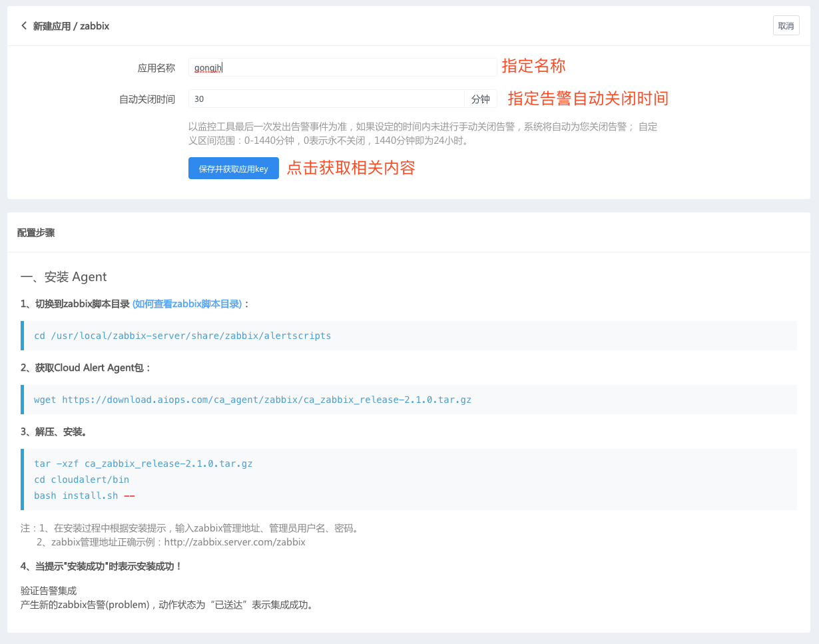The height and width of the screenshot is (644, 819).
Task: Click the red 指定名称 annotation
Action: (533, 66)
